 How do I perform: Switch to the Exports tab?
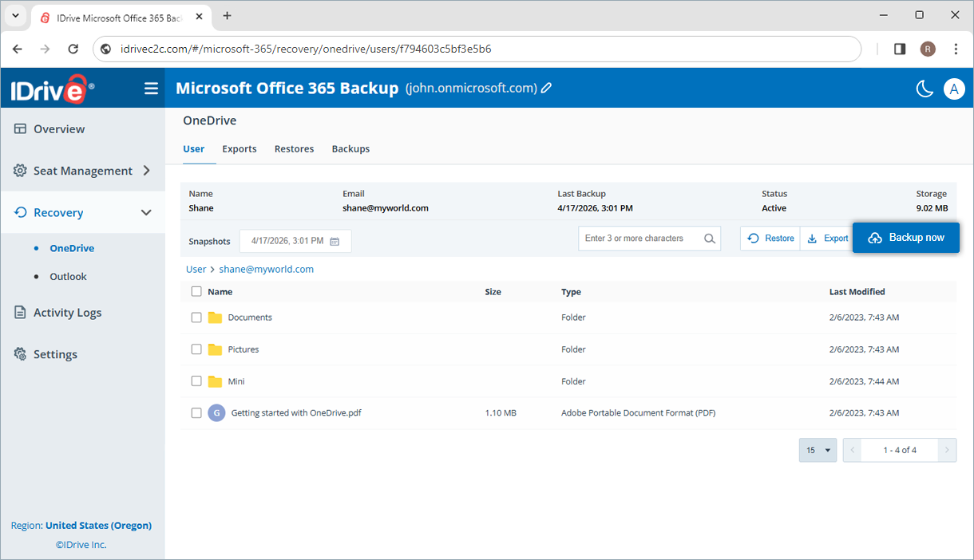coord(239,148)
